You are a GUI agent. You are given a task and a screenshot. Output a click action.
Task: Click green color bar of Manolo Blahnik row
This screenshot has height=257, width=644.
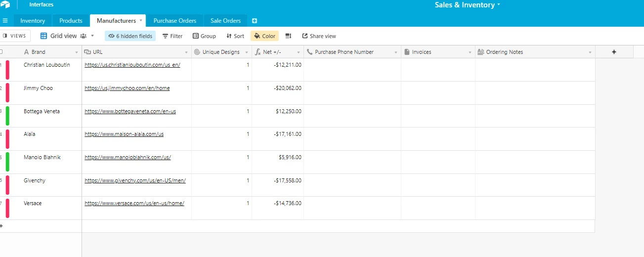click(7, 162)
